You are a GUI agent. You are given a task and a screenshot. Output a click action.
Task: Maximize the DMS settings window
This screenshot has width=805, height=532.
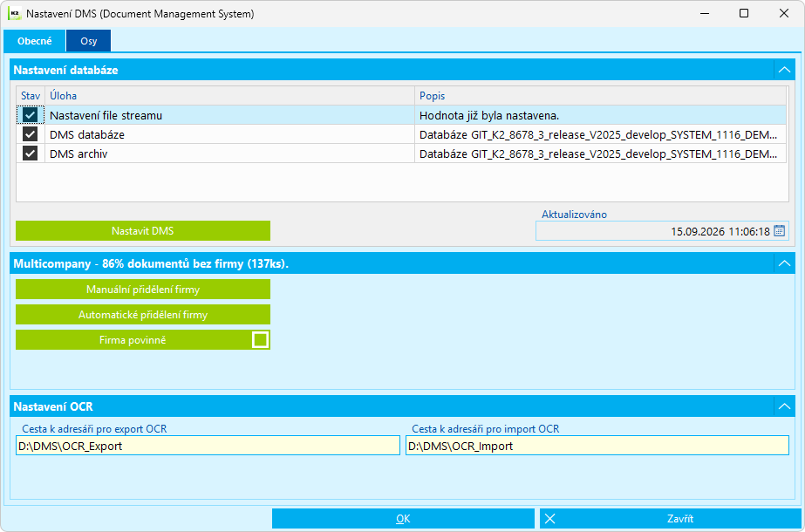point(743,14)
